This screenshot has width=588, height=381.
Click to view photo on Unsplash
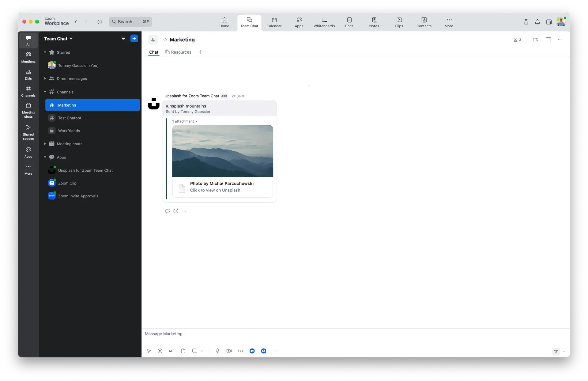point(215,190)
